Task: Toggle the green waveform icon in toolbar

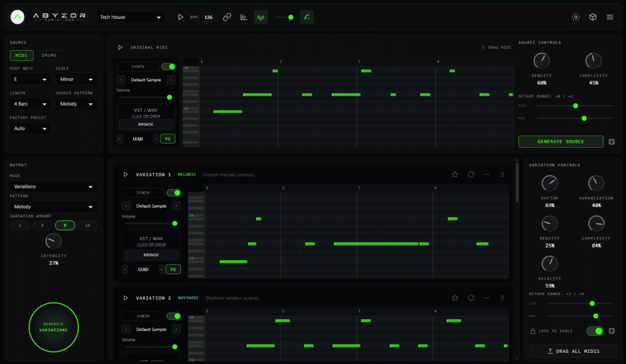Action: point(260,17)
